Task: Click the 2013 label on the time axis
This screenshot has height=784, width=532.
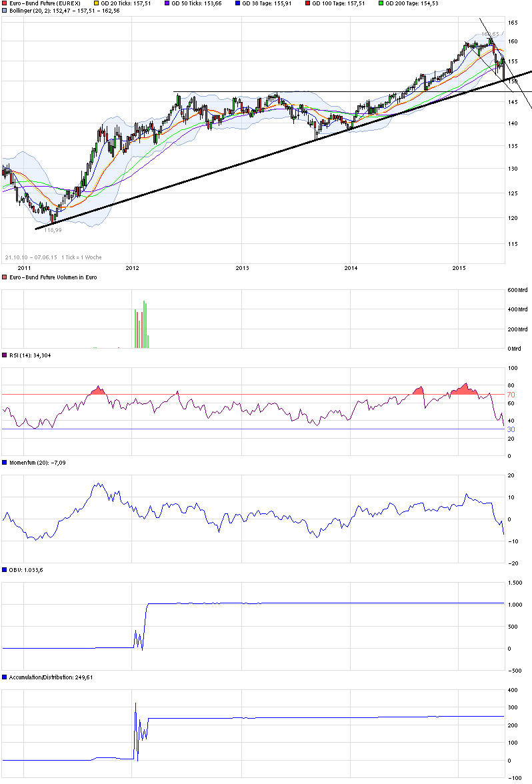Action: coord(242,268)
